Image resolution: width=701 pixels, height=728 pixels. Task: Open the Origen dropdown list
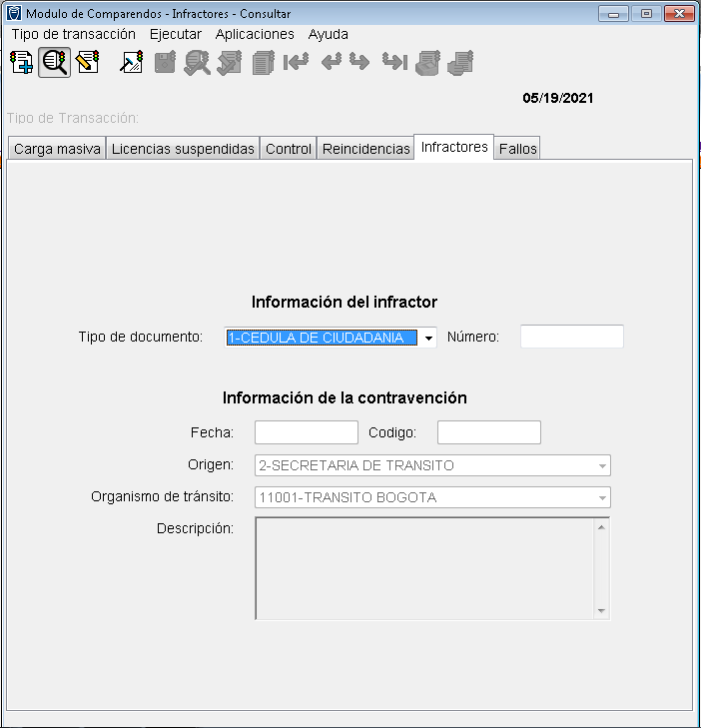601,465
